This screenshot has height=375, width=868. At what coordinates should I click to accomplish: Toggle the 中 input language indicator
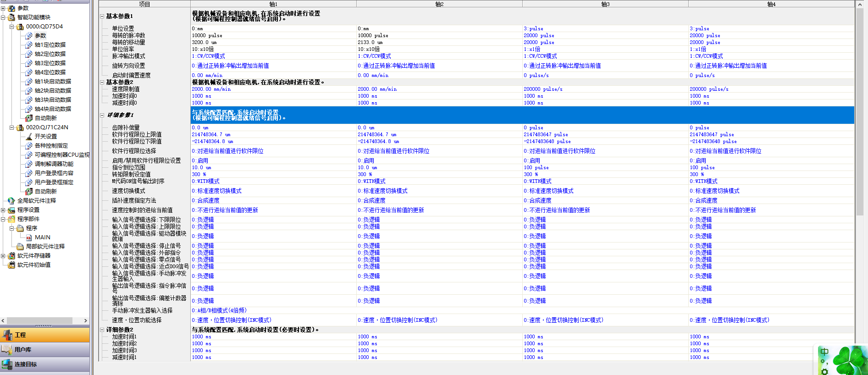[x=824, y=352]
